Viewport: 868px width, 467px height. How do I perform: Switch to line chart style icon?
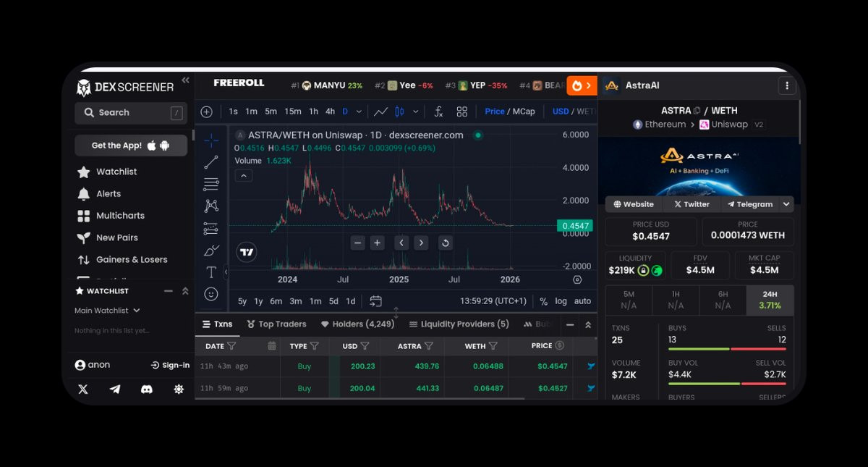(381, 112)
